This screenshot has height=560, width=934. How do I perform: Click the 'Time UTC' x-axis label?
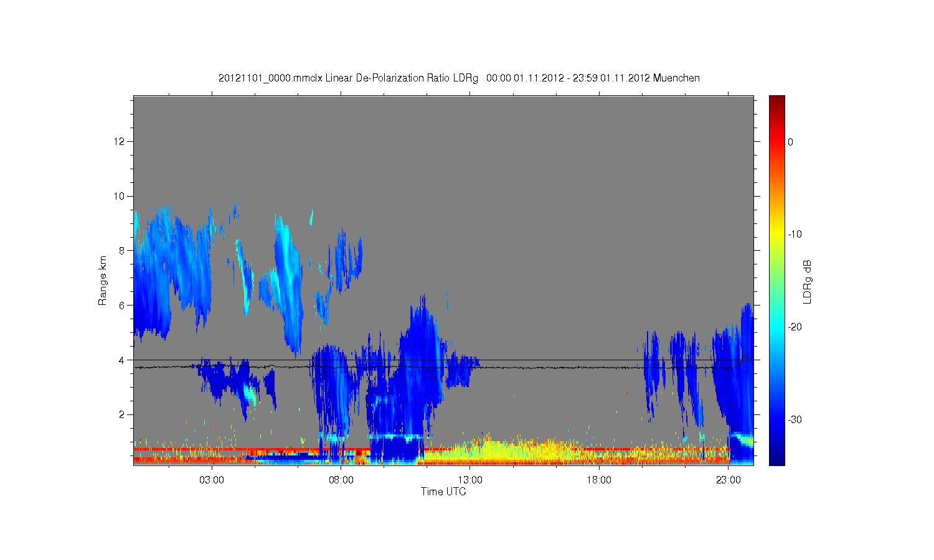(443, 492)
